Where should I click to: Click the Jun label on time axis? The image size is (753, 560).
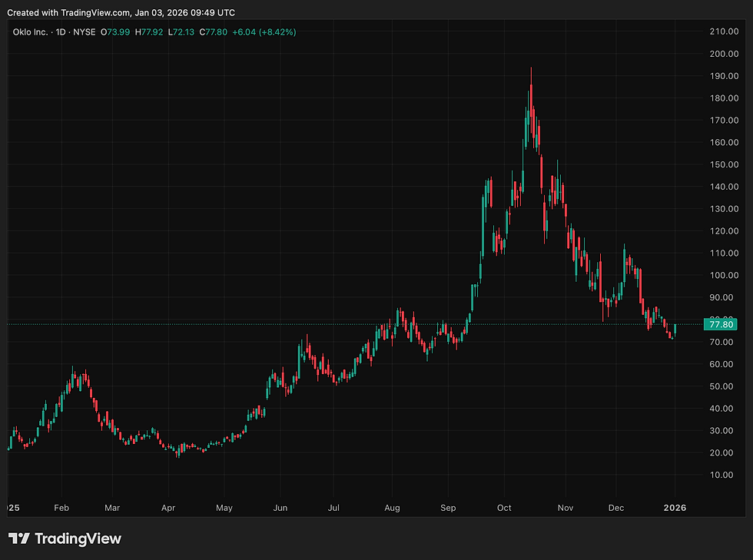click(x=280, y=508)
